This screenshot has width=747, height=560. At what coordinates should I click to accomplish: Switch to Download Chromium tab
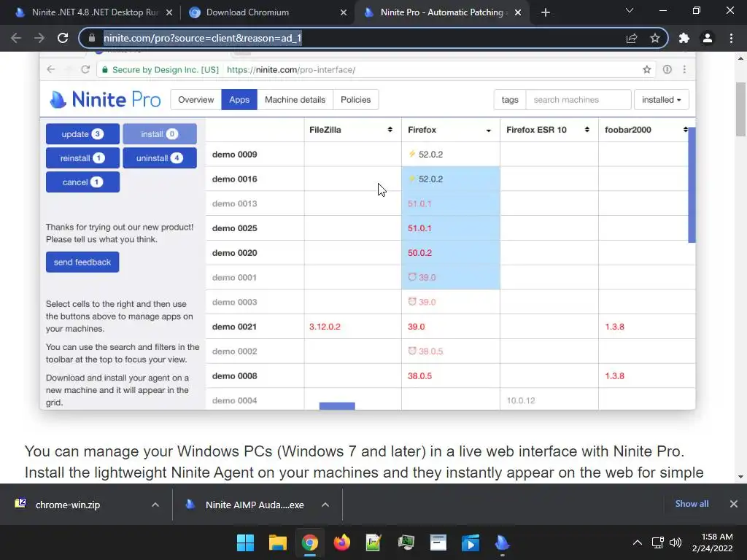click(x=267, y=12)
